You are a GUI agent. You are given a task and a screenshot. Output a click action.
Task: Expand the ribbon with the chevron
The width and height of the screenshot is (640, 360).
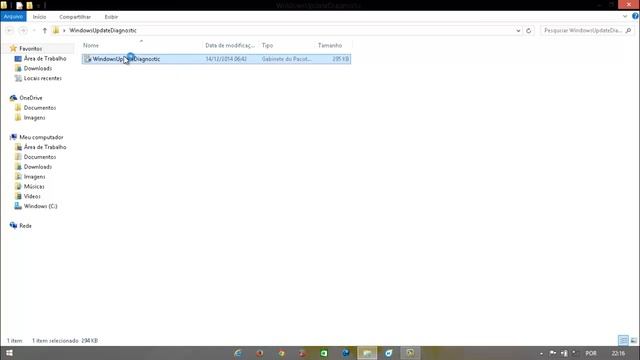click(625, 16)
